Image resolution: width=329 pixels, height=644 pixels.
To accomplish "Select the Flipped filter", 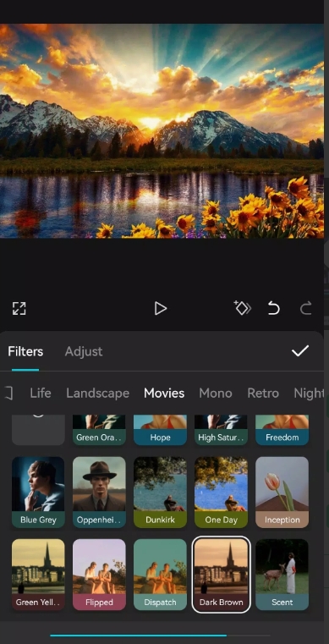I will (x=99, y=575).
